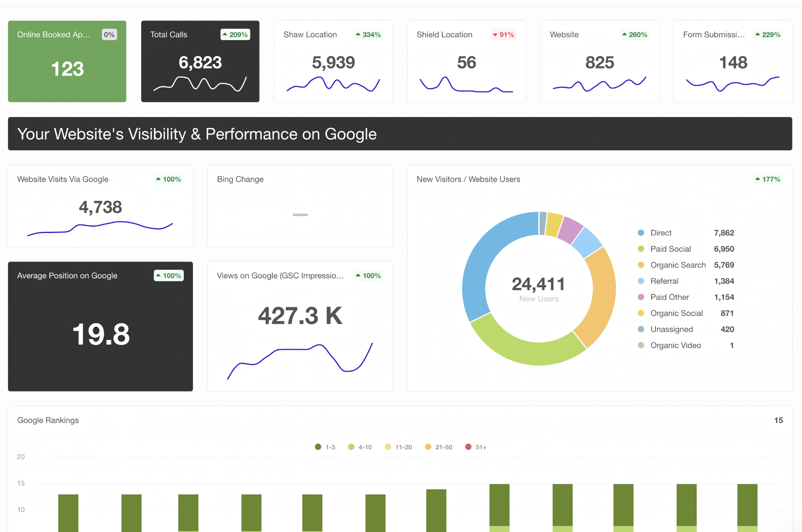Click the Website 825 value
Screen dimensions: 802x532
coord(599,63)
